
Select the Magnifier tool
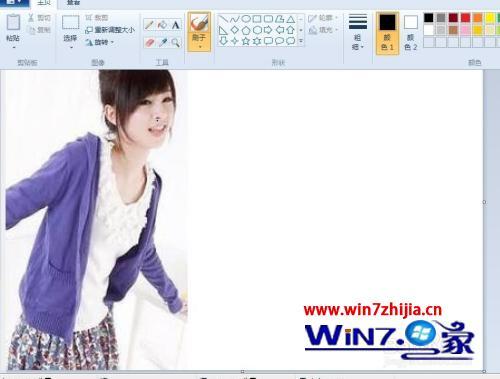[176, 43]
